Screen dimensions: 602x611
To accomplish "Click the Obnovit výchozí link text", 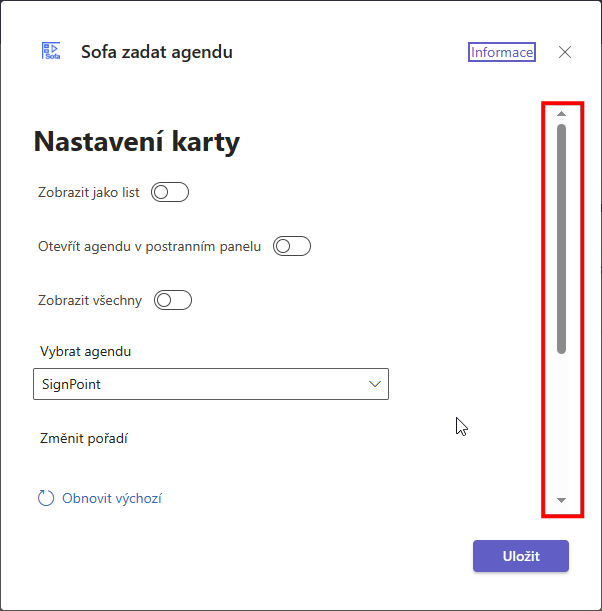I will (112, 498).
